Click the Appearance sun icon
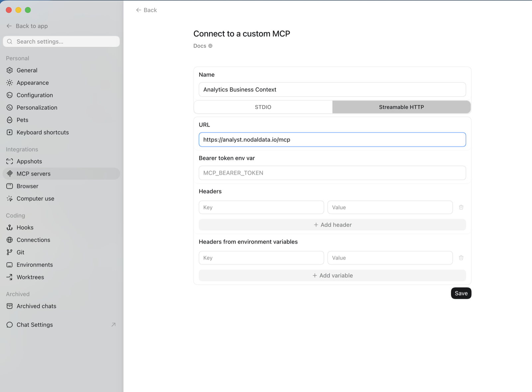 coord(10,82)
